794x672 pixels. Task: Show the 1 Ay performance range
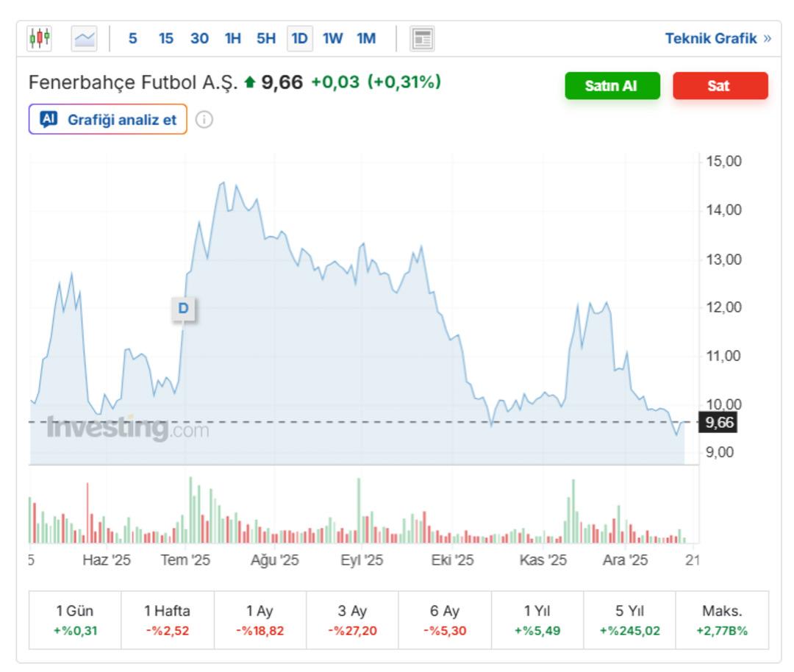pos(260,620)
